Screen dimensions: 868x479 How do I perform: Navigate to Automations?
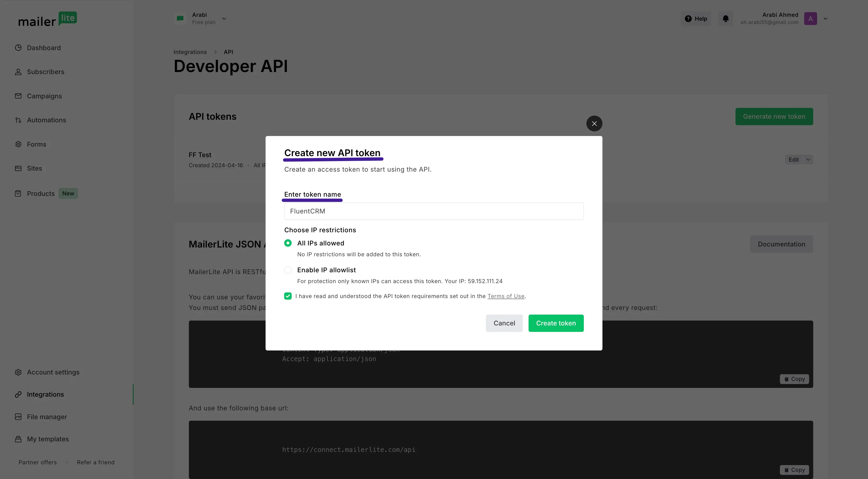pyautogui.click(x=47, y=120)
